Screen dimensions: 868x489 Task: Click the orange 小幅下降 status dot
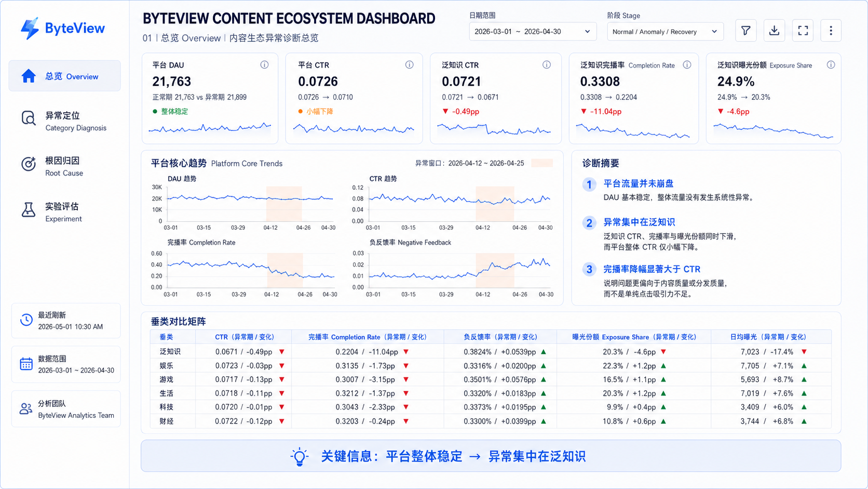click(x=301, y=111)
